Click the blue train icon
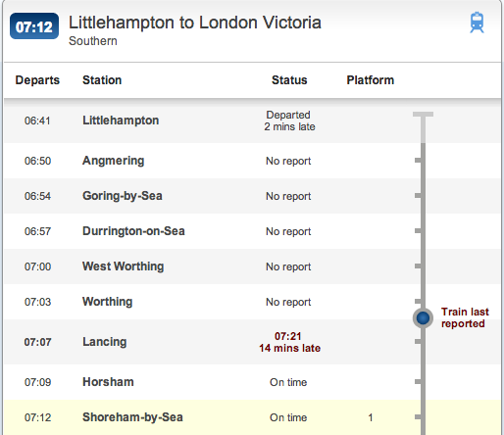Image resolution: width=504 pixels, height=435 pixels. [x=477, y=23]
